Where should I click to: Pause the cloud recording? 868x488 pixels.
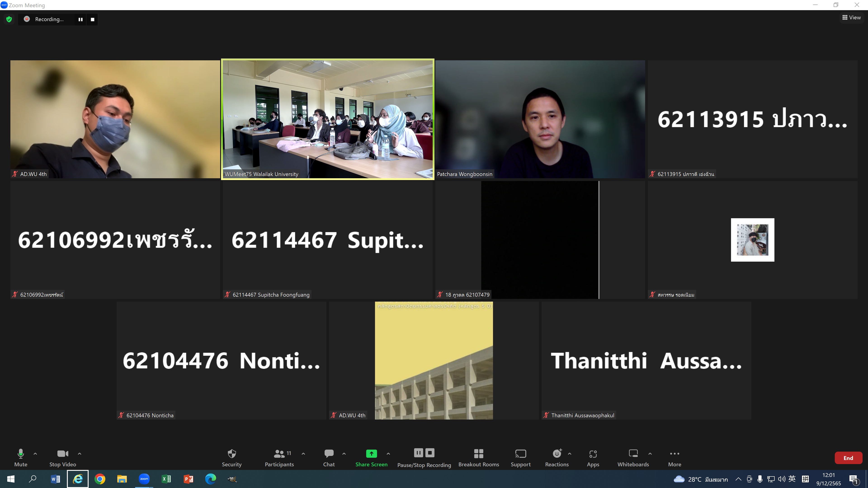point(418,453)
